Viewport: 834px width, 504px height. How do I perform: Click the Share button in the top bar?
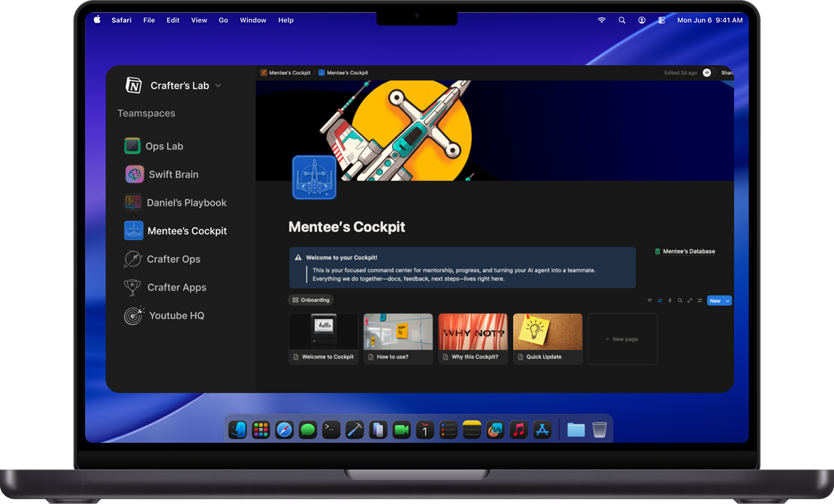727,73
